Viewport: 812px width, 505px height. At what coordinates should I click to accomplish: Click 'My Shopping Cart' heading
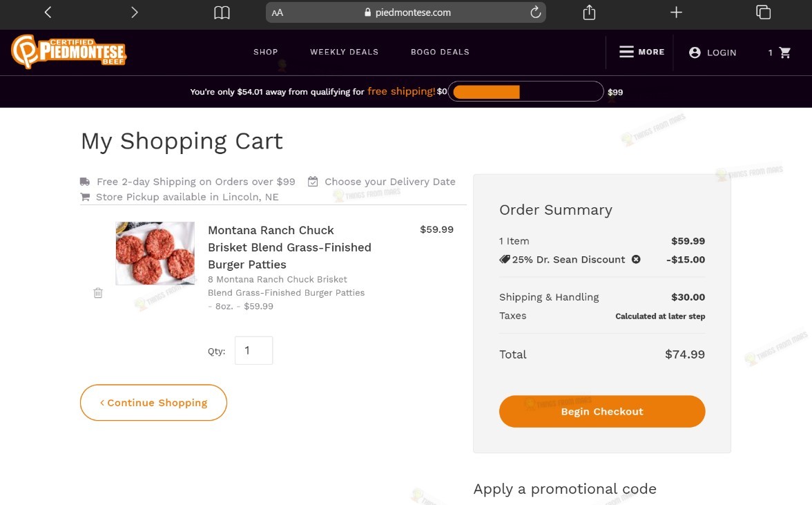[x=182, y=142]
